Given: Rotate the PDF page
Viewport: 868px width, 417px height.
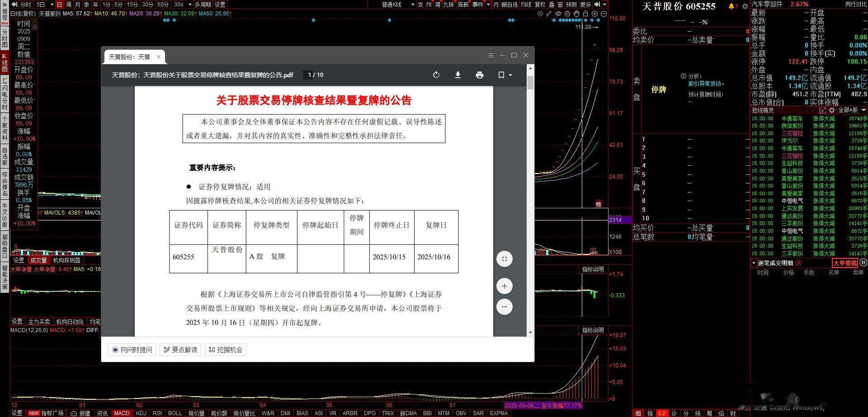Looking at the screenshot, I should [x=436, y=75].
